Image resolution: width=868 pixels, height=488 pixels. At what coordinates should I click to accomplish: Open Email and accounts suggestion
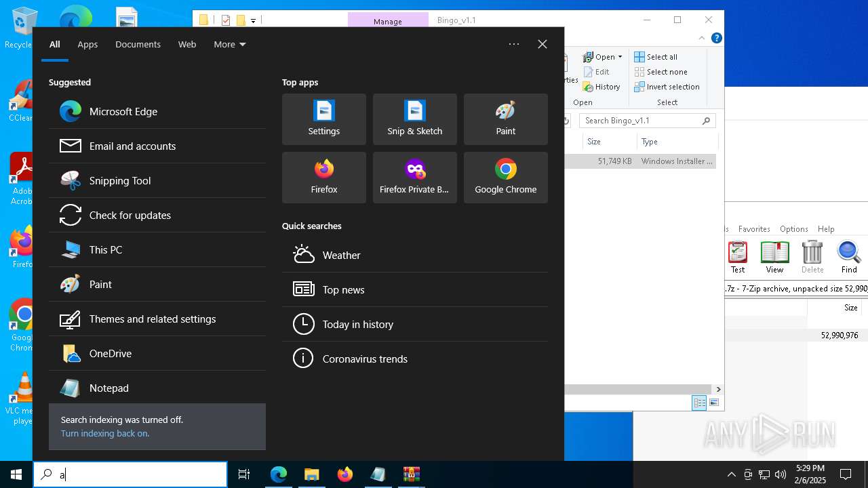pos(157,146)
